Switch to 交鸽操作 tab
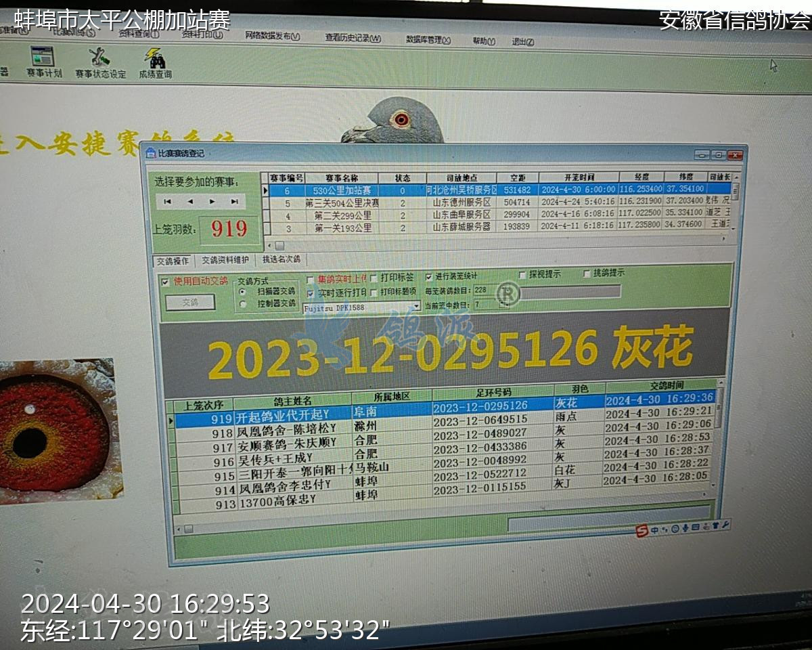812x650 pixels. [173, 261]
